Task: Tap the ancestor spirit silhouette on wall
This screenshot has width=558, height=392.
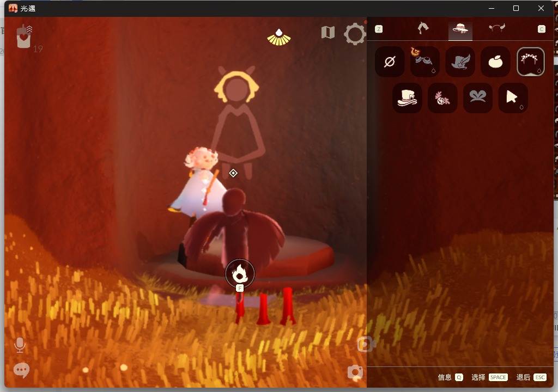Action: (x=237, y=121)
